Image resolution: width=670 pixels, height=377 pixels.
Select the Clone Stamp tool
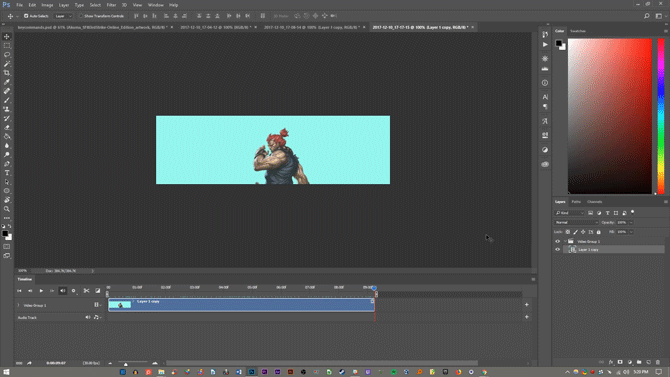point(7,109)
